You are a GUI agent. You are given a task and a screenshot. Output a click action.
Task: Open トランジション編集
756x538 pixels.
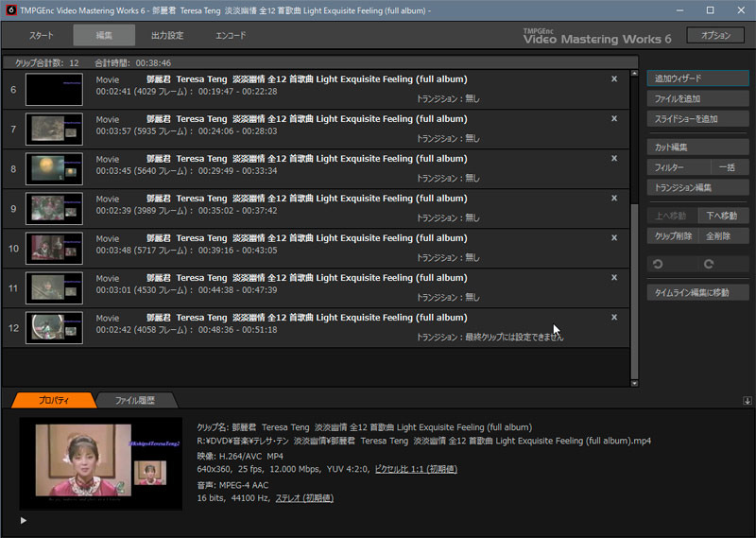tap(697, 187)
